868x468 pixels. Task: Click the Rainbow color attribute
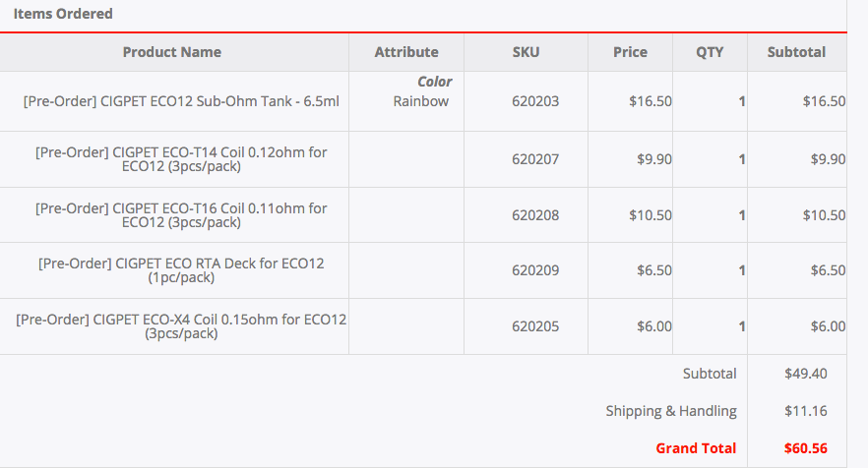(420, 100)
